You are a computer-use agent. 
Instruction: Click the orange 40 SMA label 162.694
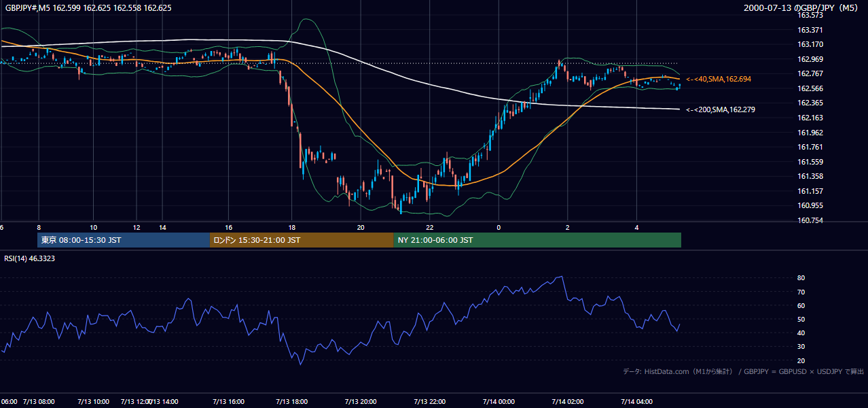[x=719, y=80]
